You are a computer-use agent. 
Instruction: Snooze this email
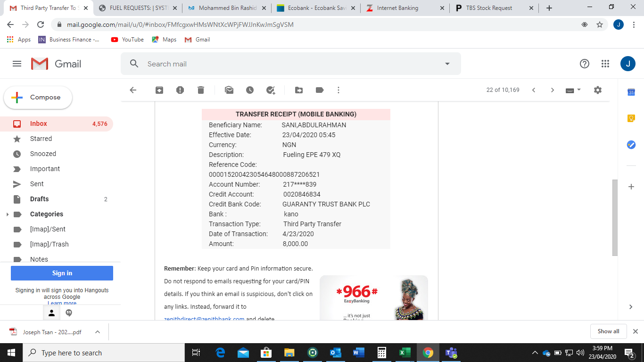[x=250, y=90]
